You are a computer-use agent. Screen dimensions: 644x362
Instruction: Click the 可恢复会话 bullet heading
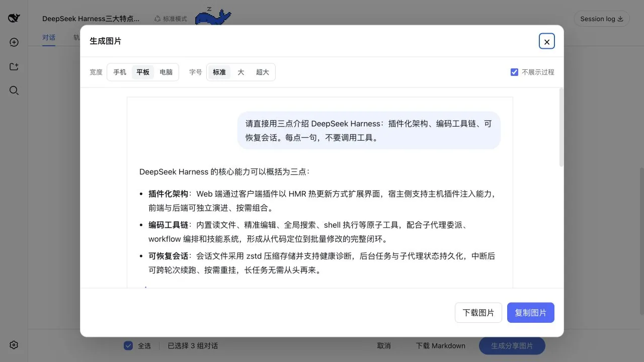[168, 256]
